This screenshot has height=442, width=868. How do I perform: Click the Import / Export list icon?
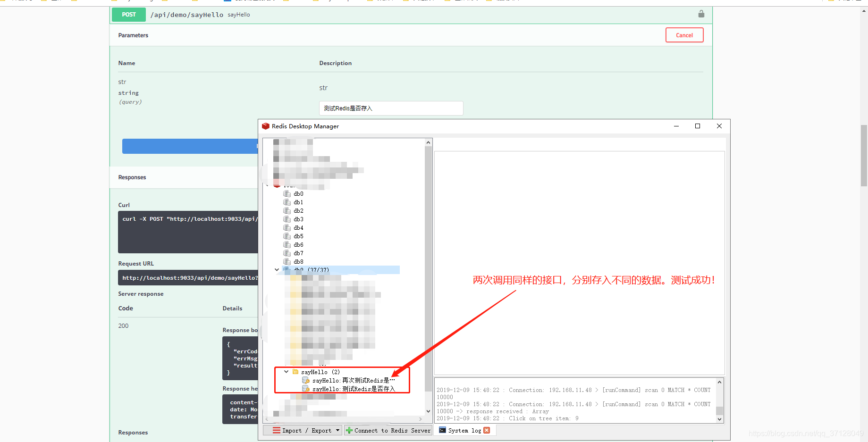(277, 430)
